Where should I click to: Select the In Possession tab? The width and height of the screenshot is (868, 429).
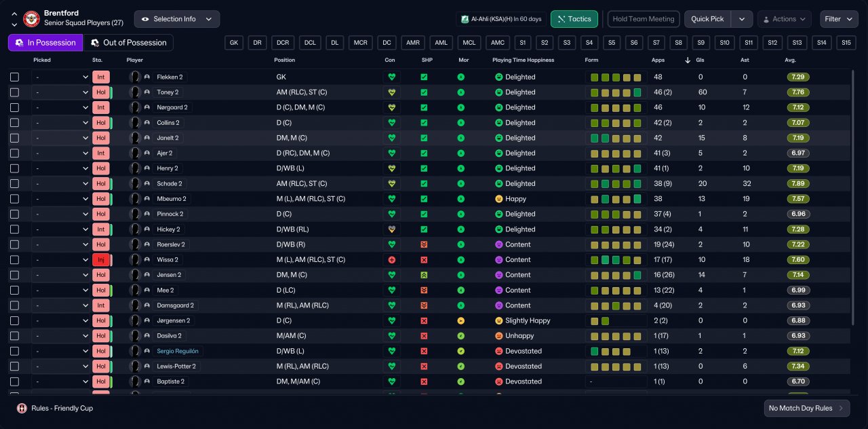pos(45,43)
